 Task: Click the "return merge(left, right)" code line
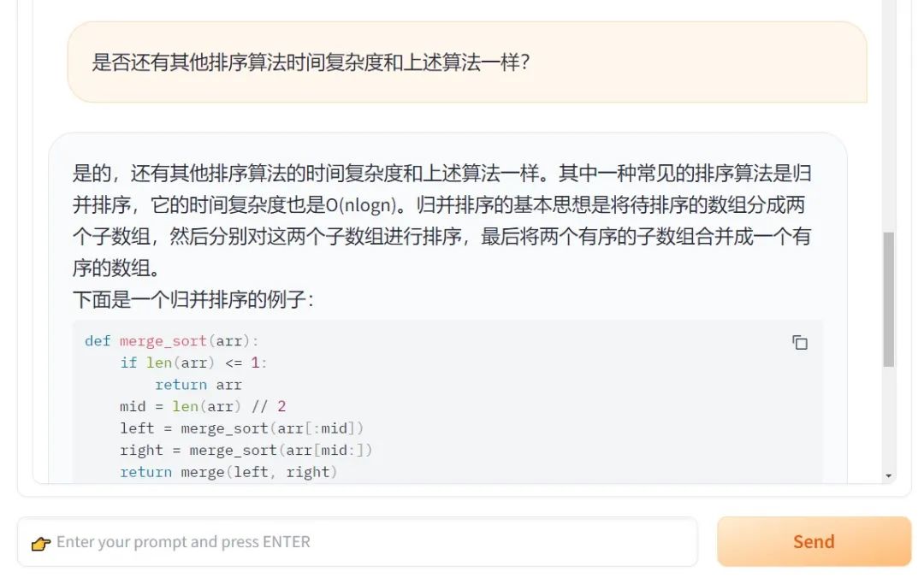point(228,472)
